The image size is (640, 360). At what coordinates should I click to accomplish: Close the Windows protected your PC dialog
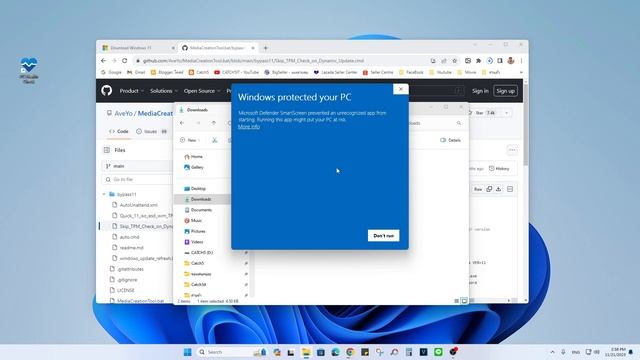[400, 89]
